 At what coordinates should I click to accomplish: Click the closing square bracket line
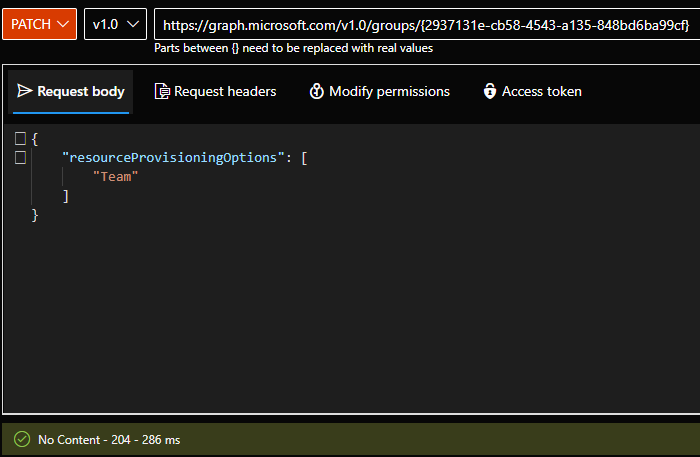(66, 196)
